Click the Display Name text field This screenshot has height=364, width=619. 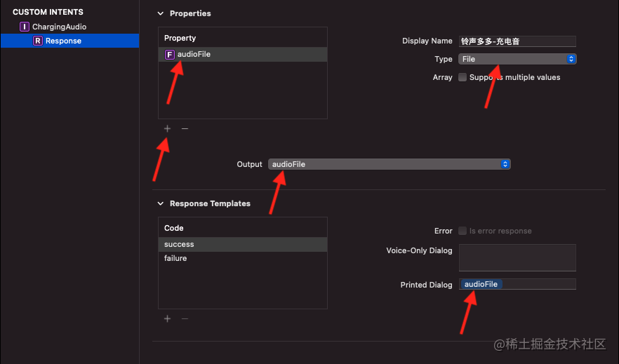click(517, 41)
